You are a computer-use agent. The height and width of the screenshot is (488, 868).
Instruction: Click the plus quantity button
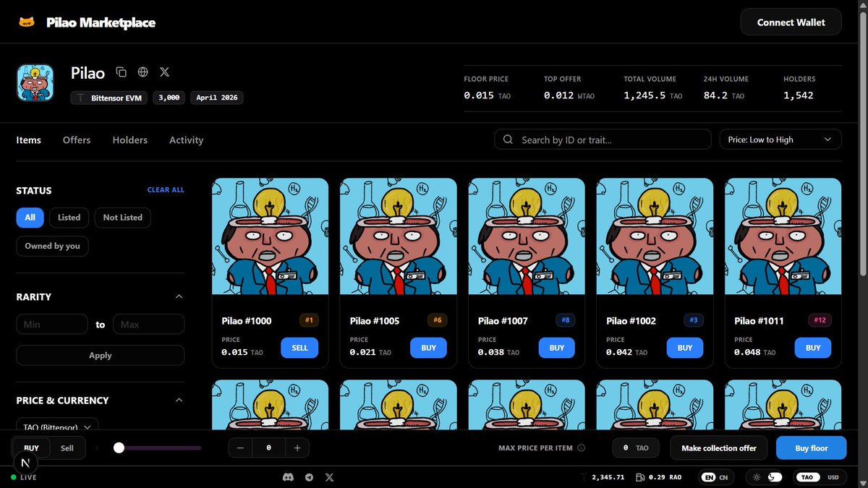(297, 448)
